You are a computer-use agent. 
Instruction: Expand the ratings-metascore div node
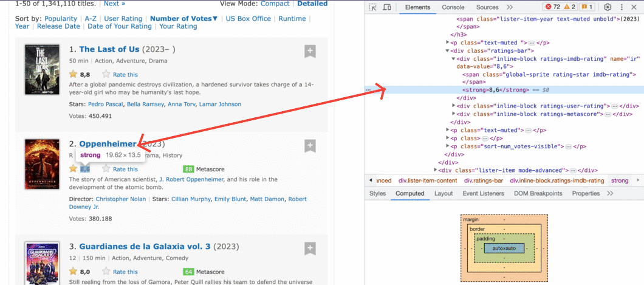tap(454, 114)
